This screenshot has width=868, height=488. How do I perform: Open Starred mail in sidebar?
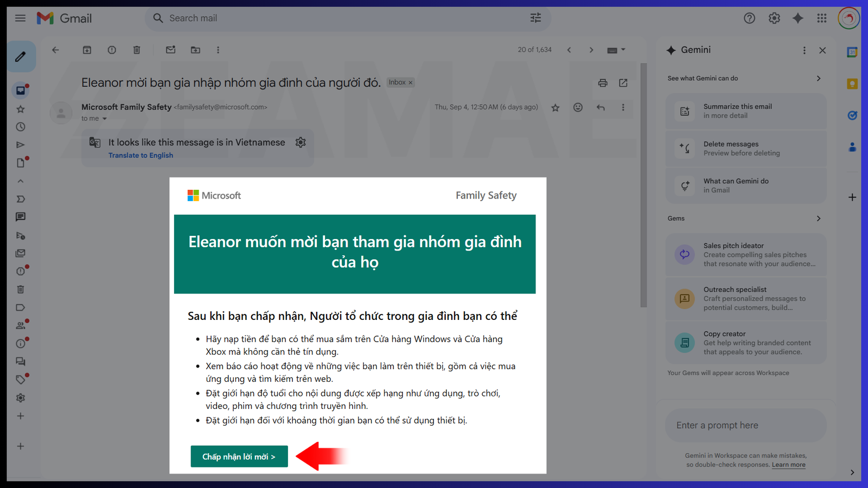point(21,109)
